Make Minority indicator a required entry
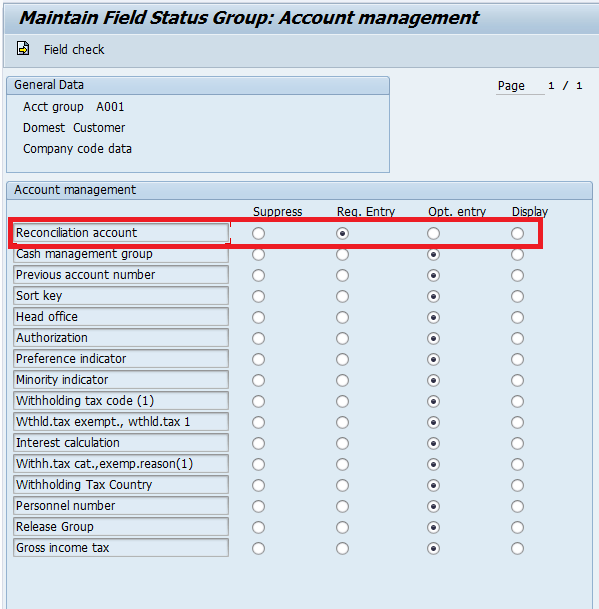Viewport: 599px width, 609px height. click(342, 380)
